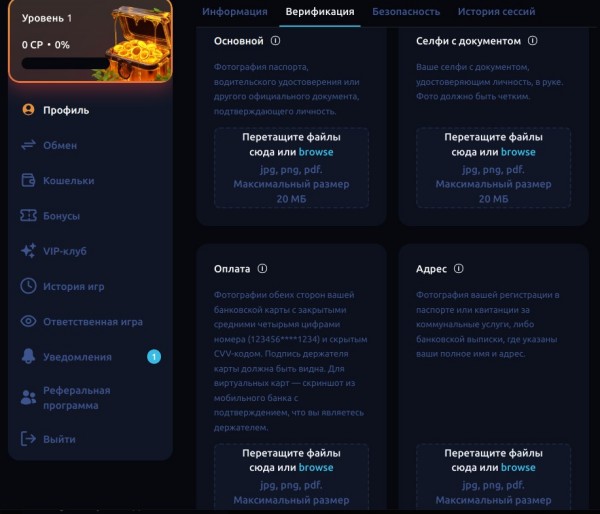Click the VIP-клуб sparkle icon

pyautogui.click(x=28, y=251)
